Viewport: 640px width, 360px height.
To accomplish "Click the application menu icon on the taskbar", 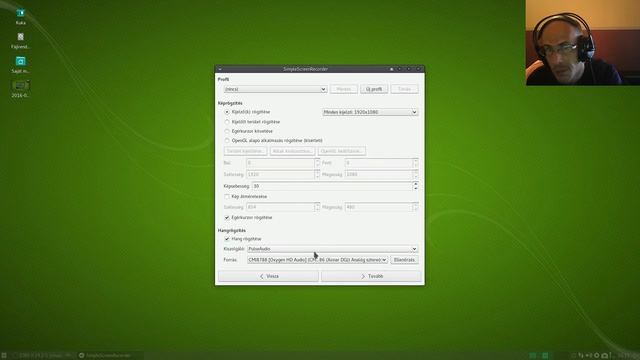I will pos(4,356).
